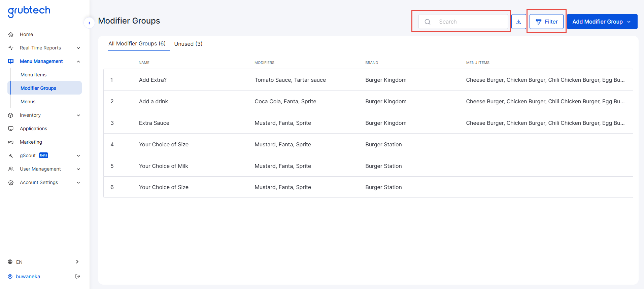Click the gScout wrench icon
This screenshot has height=289, width=644.
(x=11, y=155)
